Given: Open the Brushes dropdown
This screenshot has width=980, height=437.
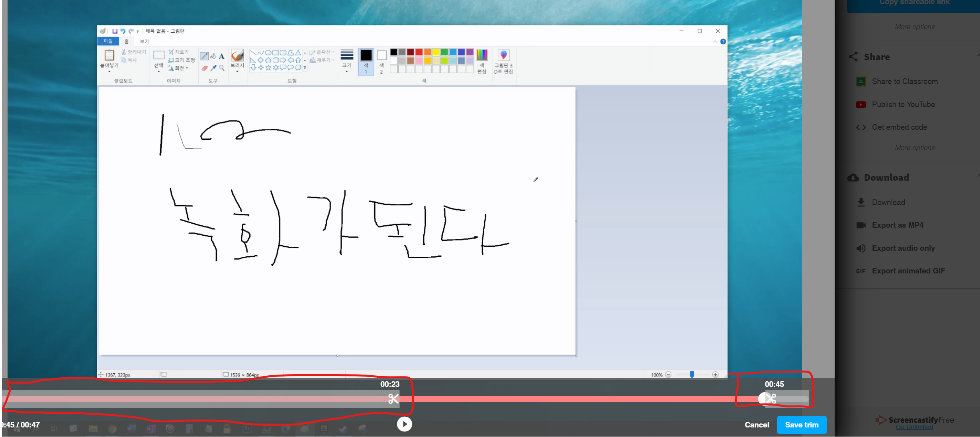Looking at the screenshot, I should click(237, 68).
